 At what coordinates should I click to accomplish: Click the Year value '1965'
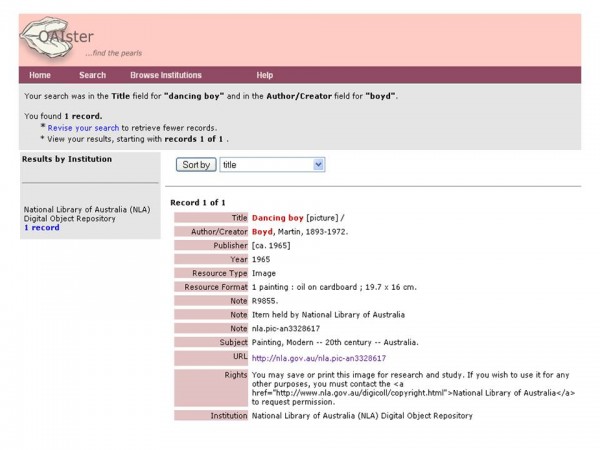[261, 259]
